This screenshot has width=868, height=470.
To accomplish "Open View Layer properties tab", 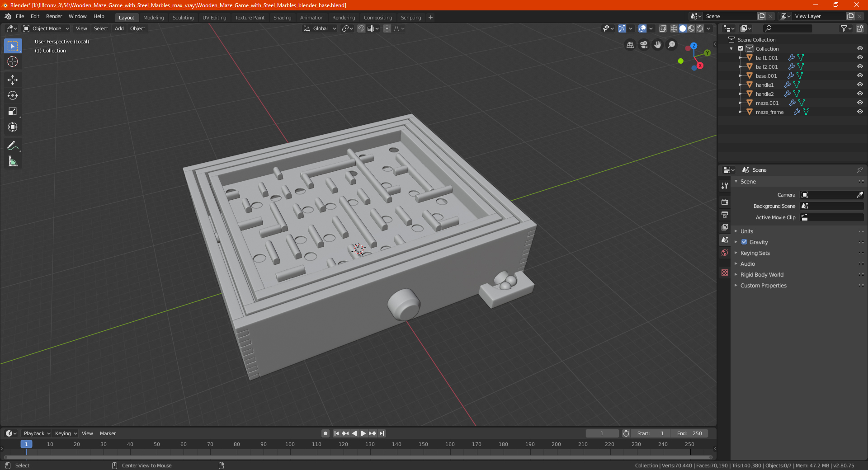I will click(725, 227).
